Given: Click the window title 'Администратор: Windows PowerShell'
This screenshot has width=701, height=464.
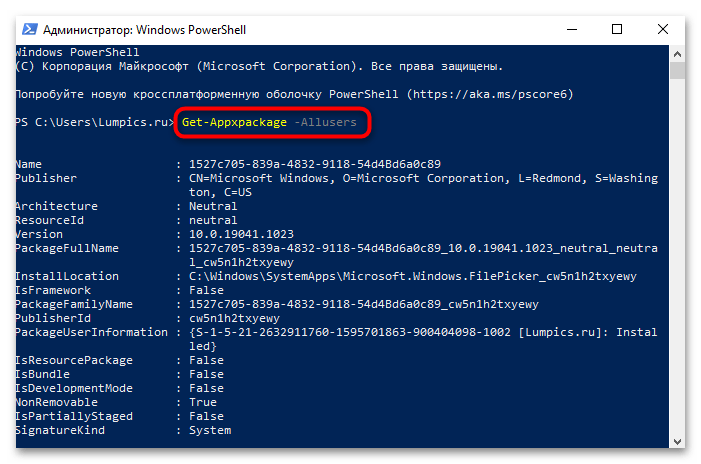Looking at the screenshot, I should click(x=144, y=30).
